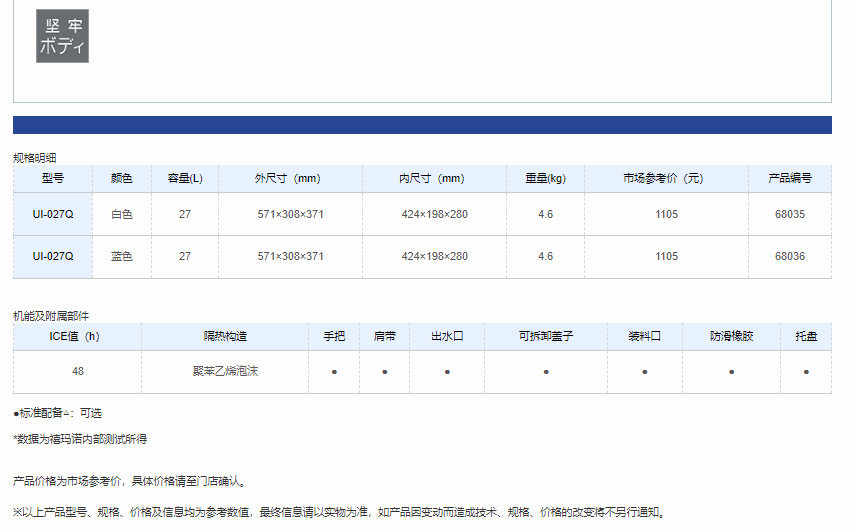Click the 产品编号 column header
The width and height of the screenshot is (867, 530).
[790, 179]
